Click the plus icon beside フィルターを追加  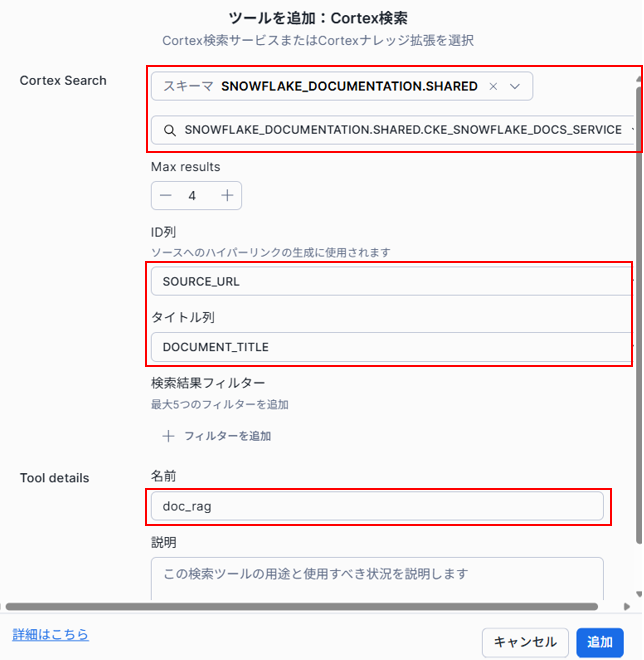pyautogui.click(x=168, y=436)
